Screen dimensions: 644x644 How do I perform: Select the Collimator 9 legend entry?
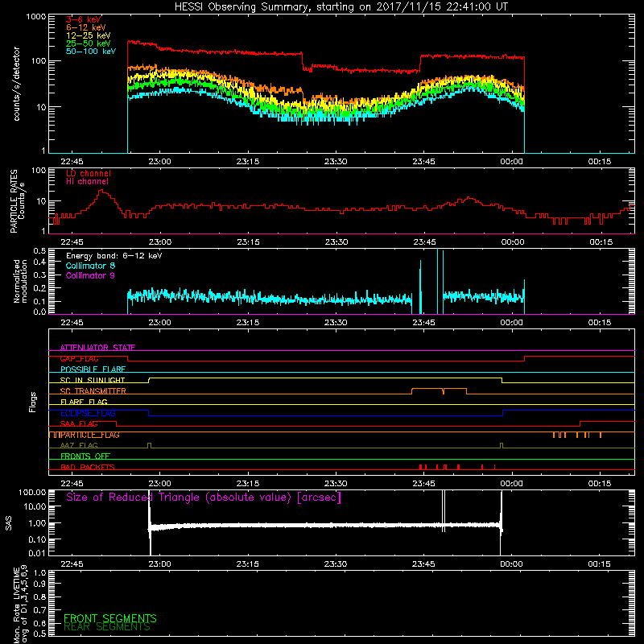click(90, 275)
